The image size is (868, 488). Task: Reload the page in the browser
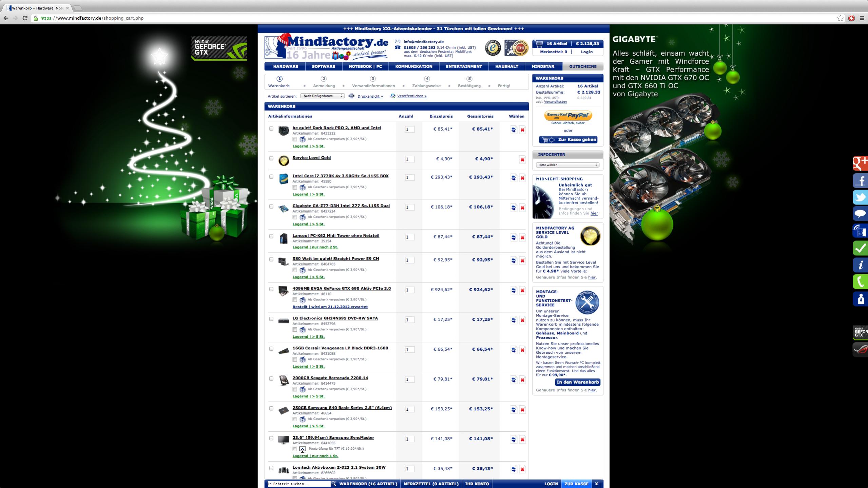(25, 18)
